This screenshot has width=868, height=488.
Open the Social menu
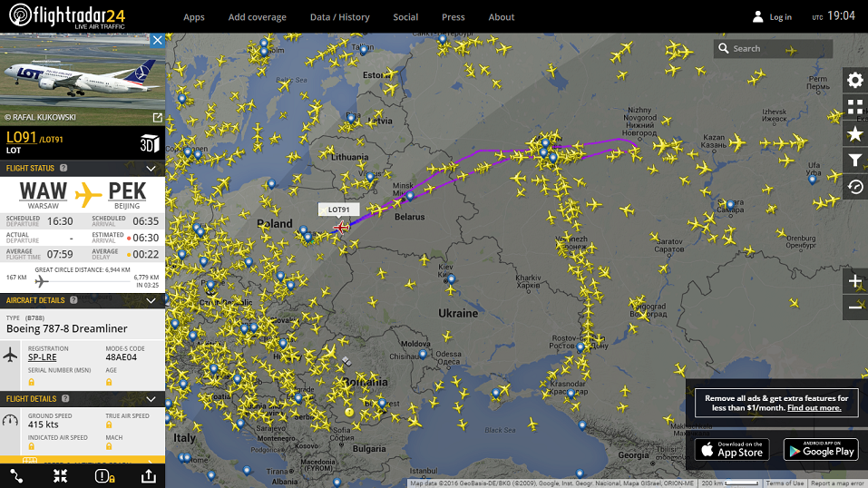(405, 17)
